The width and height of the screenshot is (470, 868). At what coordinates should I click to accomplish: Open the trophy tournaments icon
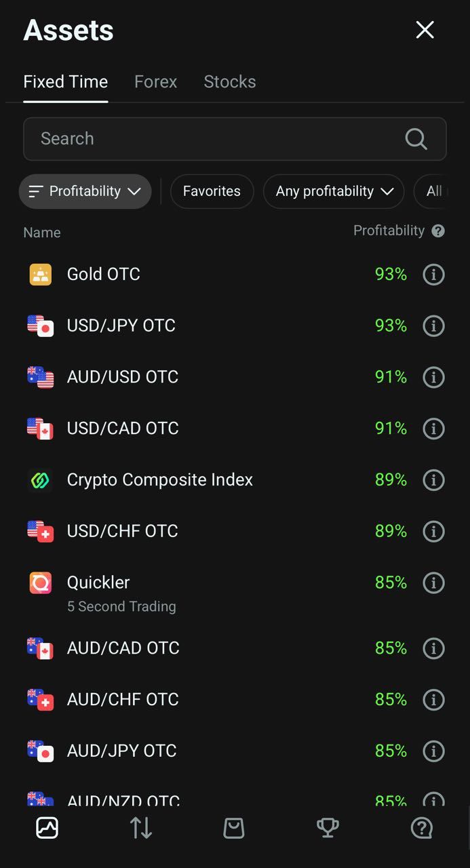328,828
